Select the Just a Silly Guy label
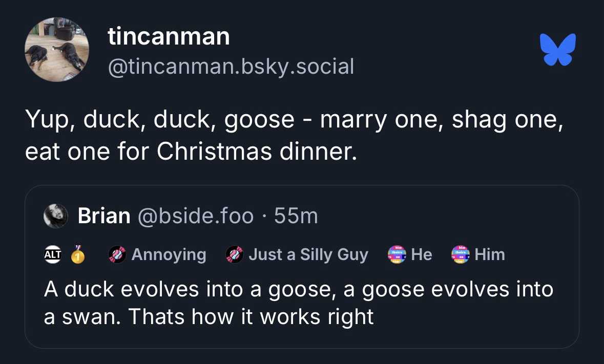Viewport: 604px width, 364px height. coord(308,254)
